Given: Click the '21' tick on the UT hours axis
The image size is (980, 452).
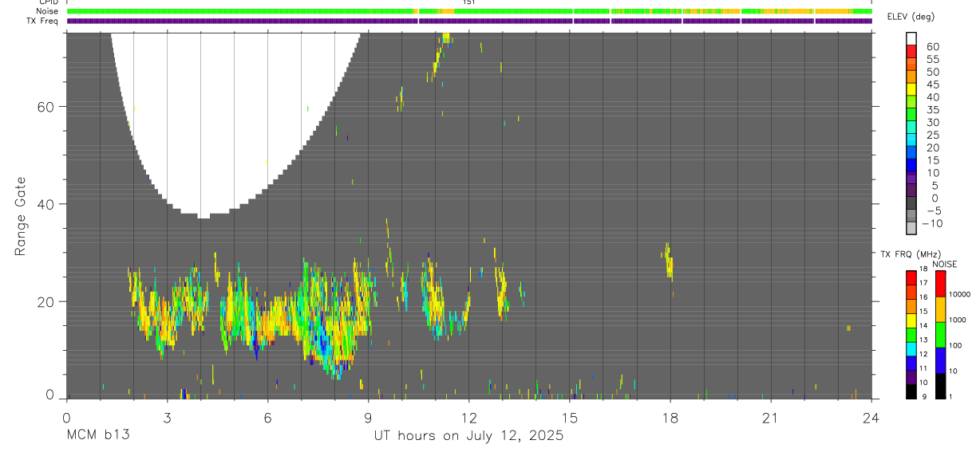Looking at the screenshot, I should pos(770,418).
